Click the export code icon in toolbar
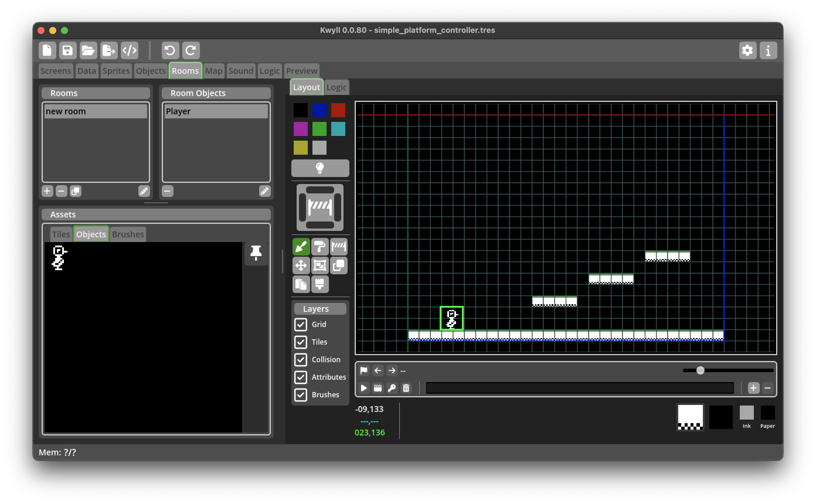 129,51
